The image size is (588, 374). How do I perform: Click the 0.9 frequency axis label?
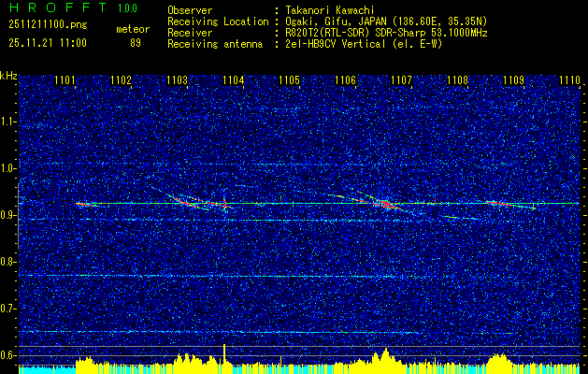pyautogui.click(x=8, y=215)
